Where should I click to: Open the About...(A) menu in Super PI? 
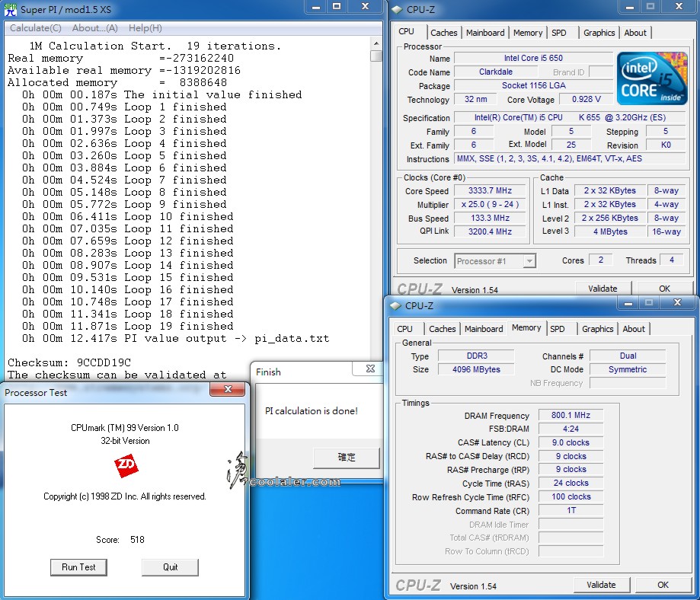(x=94, y=27)
